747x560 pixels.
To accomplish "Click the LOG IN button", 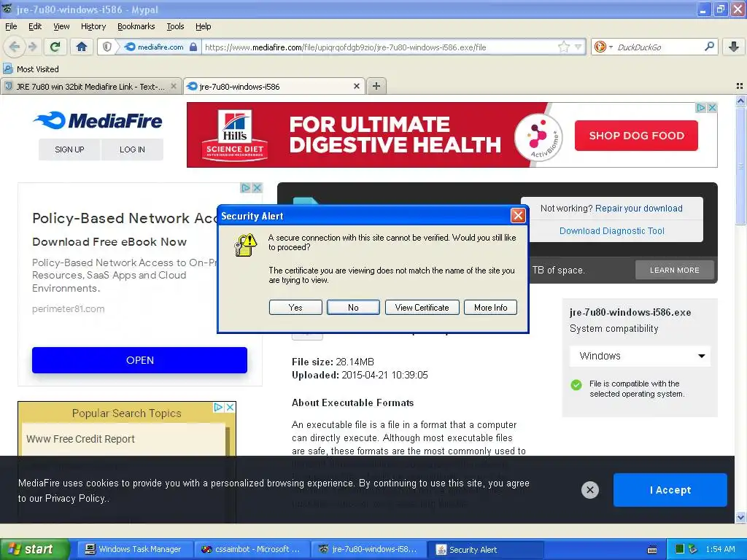I will tap(132, 149).
